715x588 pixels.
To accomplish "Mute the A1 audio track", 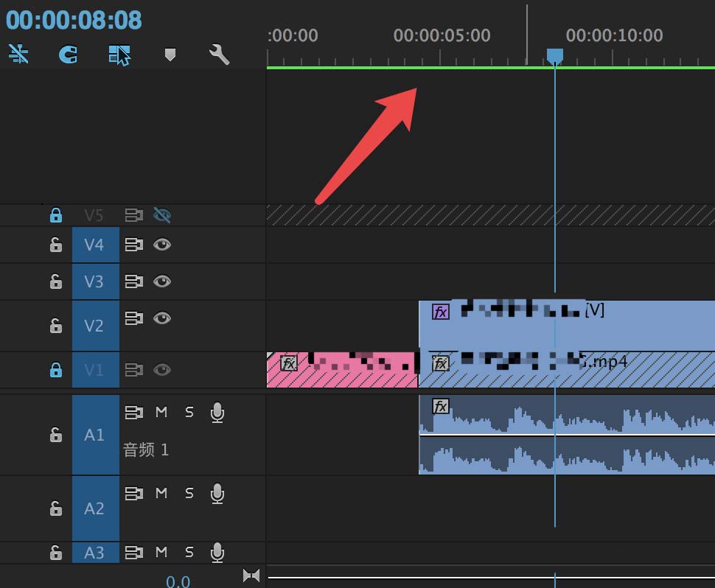I will click(x=161, y=412).
